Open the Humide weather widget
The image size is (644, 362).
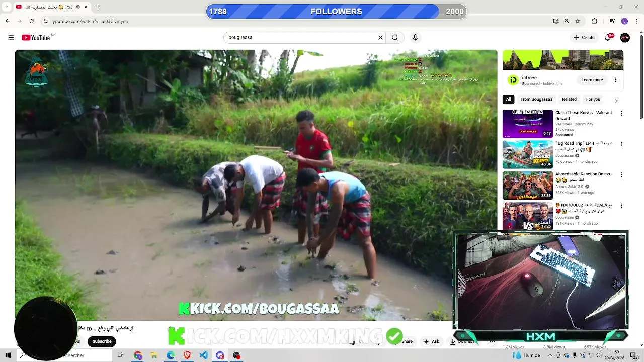[526, 355]
